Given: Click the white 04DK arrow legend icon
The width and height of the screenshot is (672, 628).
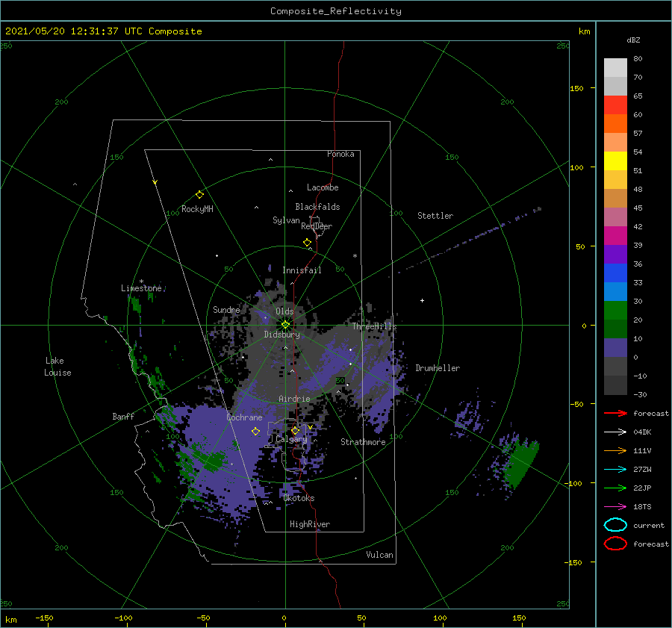Looking at the screenshot, I should tap(615, 432).
